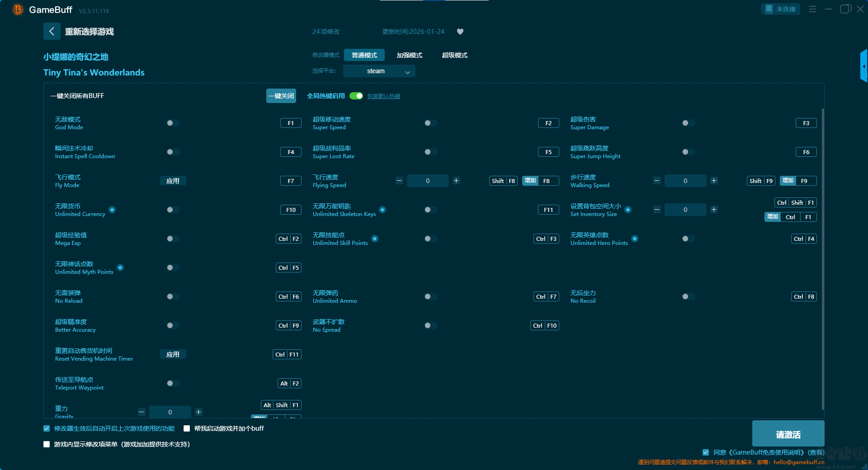The height and width of the screenshot is (470, 868).
Task: Enable Super Speed toggle
Action: 430,123
